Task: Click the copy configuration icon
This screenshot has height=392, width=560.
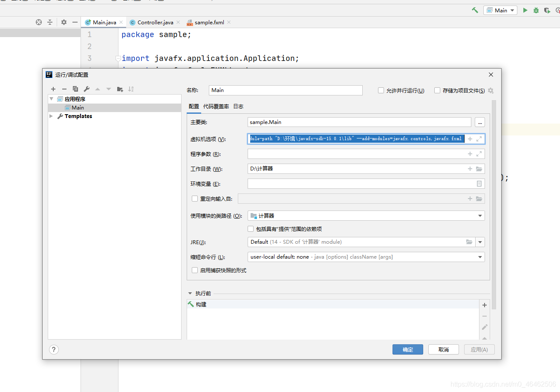Action: [x=75, y=89]
